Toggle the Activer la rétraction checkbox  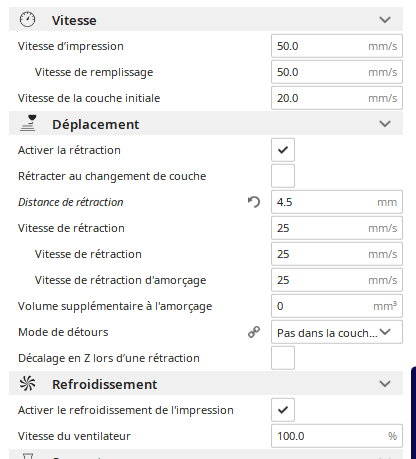click(283, 150)
